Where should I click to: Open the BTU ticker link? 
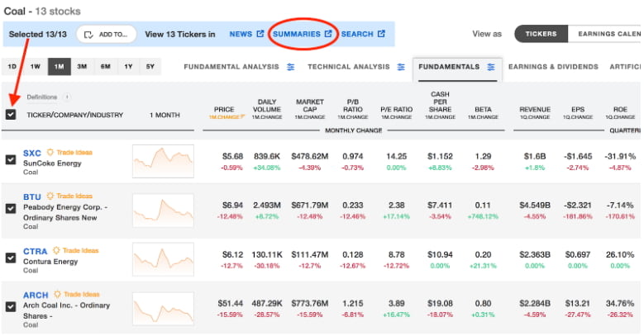[32, 197]
